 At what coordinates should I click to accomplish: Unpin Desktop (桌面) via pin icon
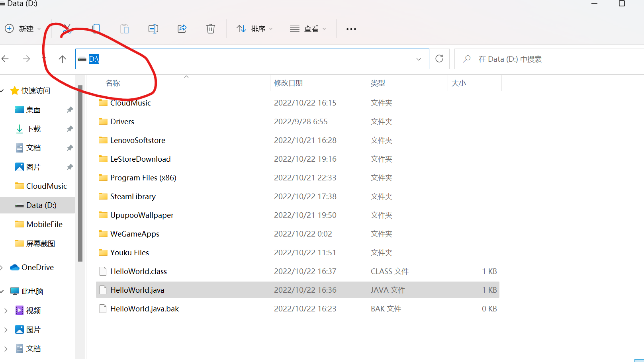70,110
